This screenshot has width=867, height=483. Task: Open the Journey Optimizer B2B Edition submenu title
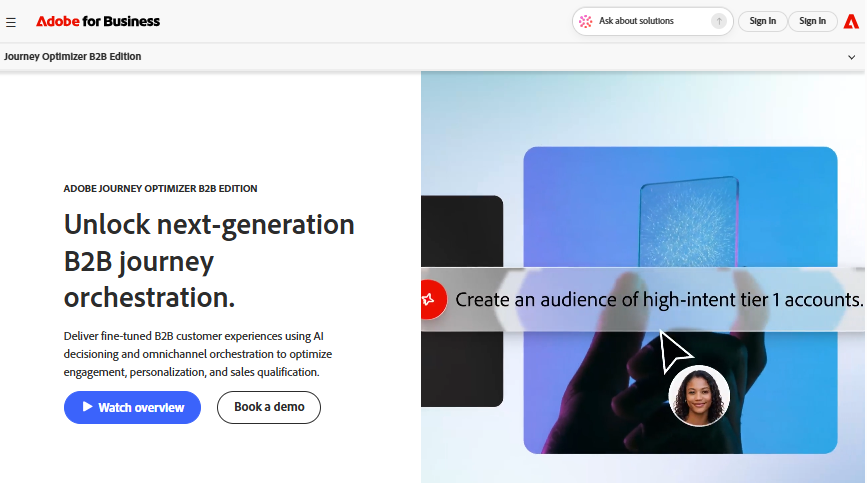click(x=72, y=56)
